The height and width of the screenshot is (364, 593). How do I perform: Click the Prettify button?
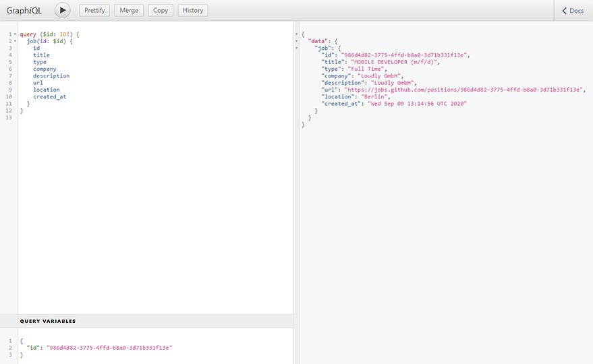point(94,10)
